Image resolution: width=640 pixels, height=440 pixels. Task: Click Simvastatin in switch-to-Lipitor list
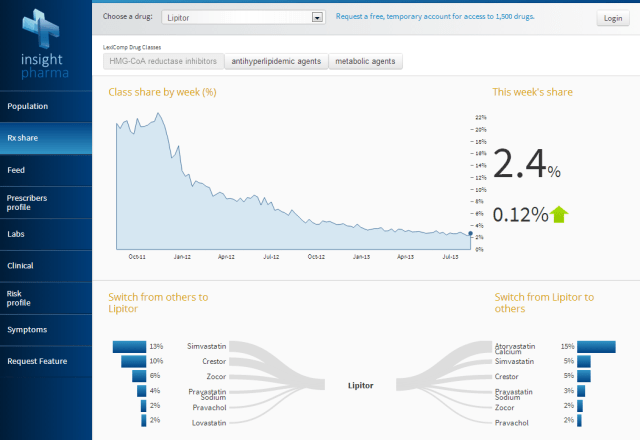[207, 346]
